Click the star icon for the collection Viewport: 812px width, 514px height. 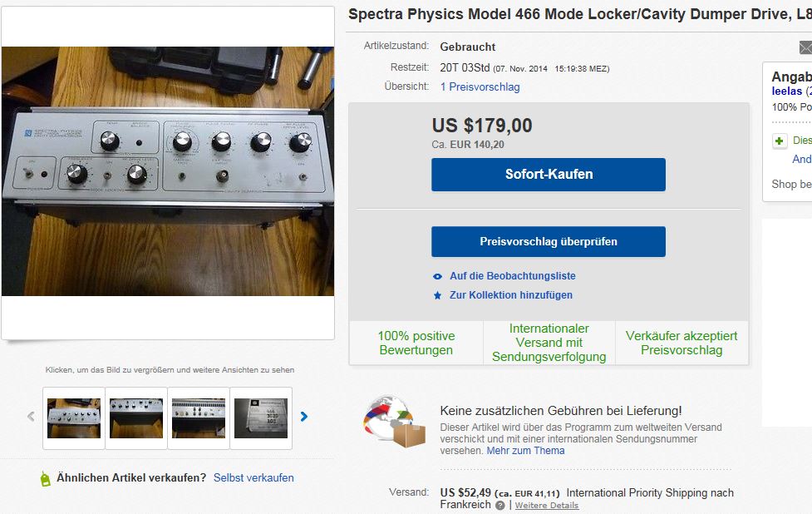438,295
